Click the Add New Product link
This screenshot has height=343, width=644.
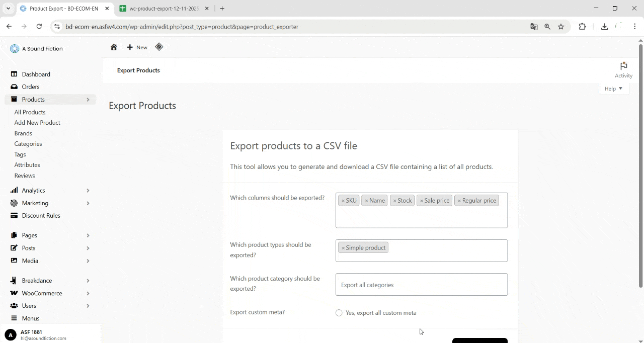(x=37, y=122)
